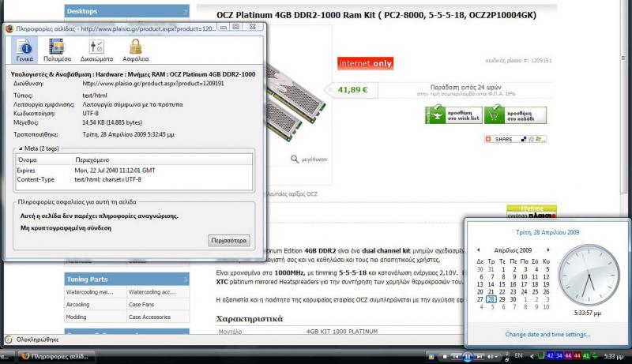
Task: Open the Ασφάλεια lock tab
Action: 135,51
